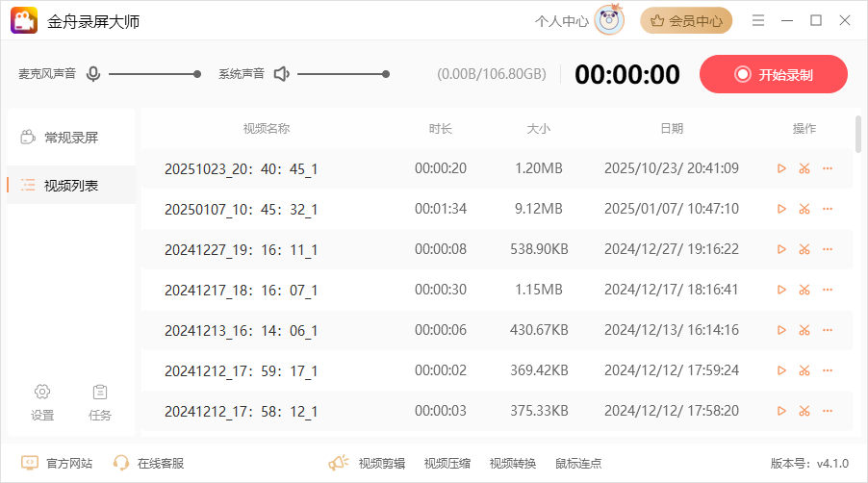
Task: Contact 在线客服 online support
Action: (149, 463)
